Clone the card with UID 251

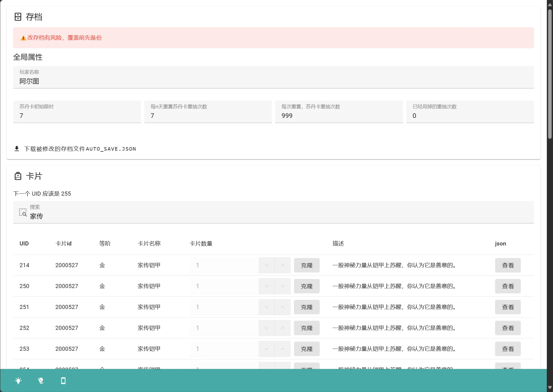tap(306, 307)
